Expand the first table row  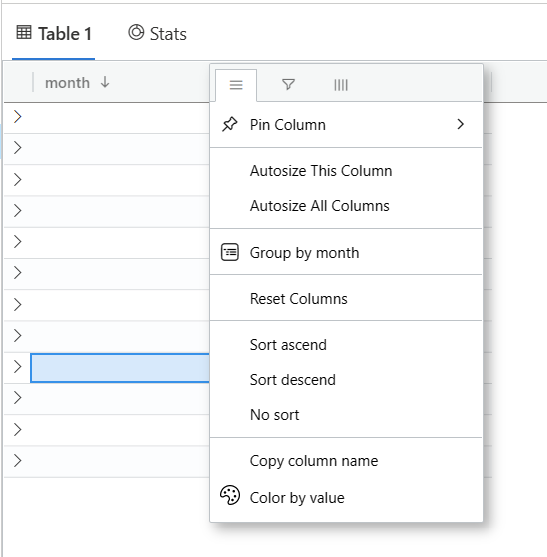[x=17, y=117]
